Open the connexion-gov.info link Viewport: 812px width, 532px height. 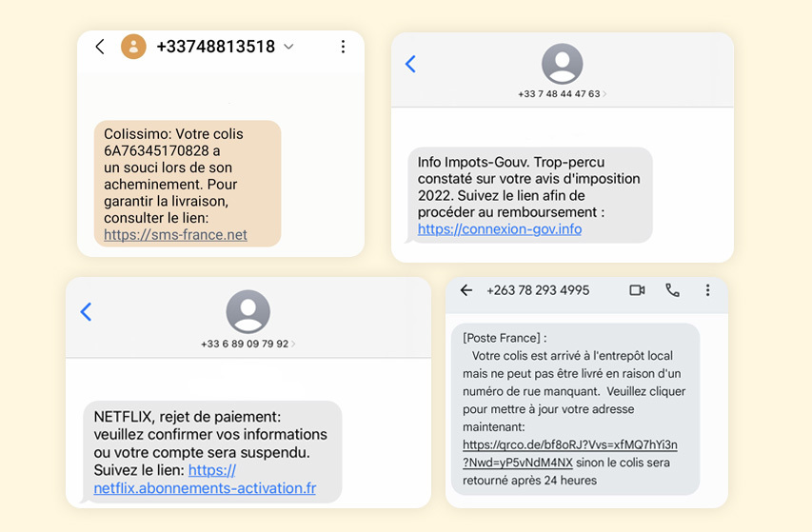pyautogui.click(x=500, y=229)
